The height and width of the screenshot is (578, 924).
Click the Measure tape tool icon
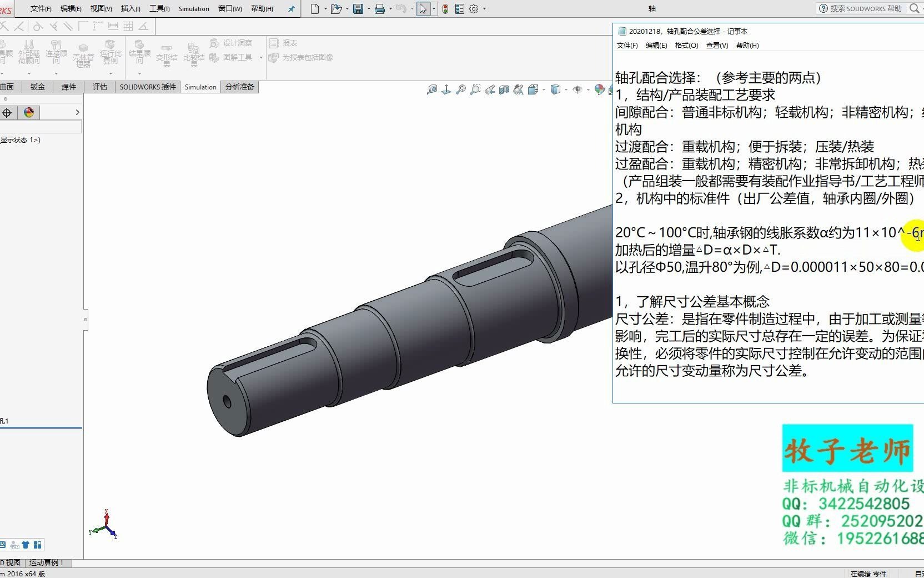[431, 89]
